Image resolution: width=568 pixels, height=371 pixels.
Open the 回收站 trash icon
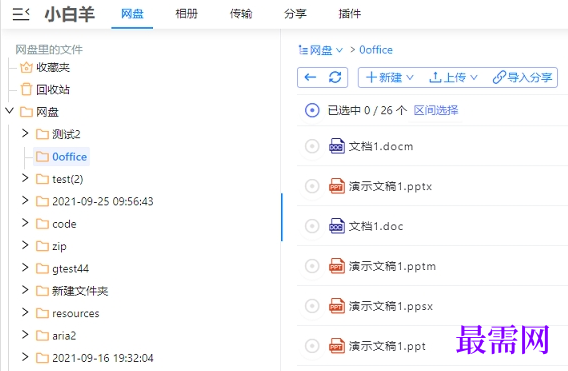[x=26, y=89]
